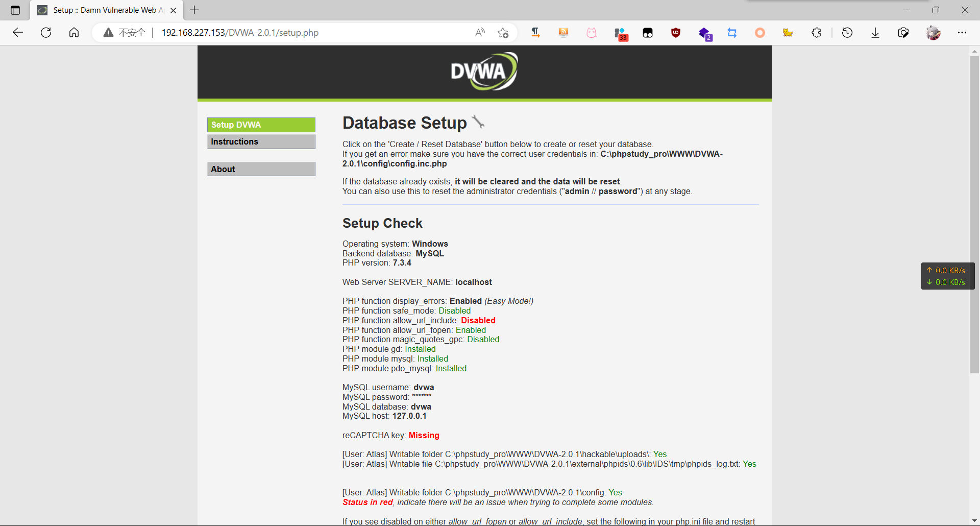Viewport: 980px width, 526px height.
Task: Open the browser home page
Action: tap(74, 33)
